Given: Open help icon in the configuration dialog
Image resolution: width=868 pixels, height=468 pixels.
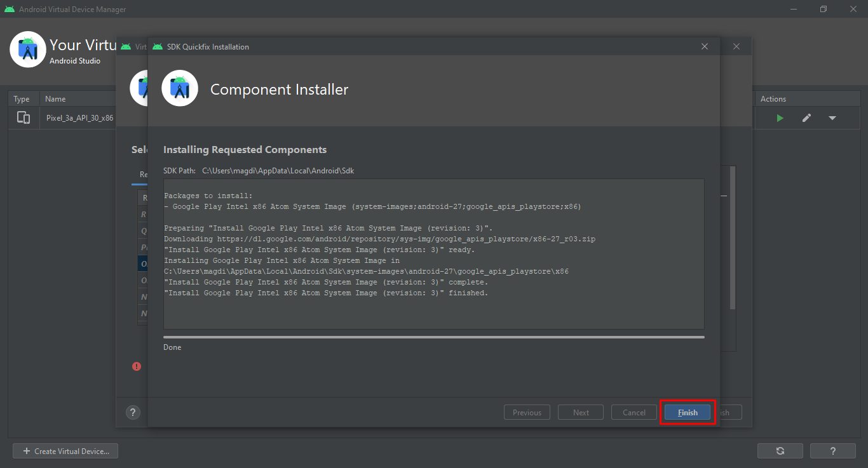Looking at the screenshot, I should click(x=133, y=413).
